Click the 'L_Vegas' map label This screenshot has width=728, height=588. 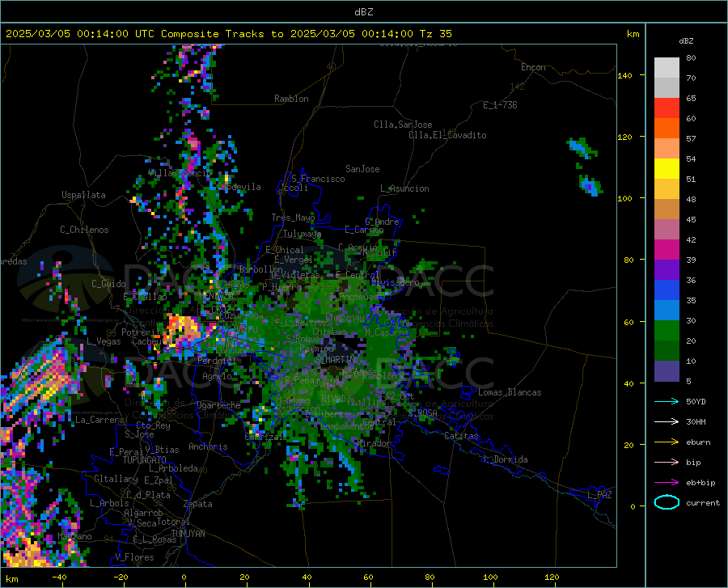[104, 341]
